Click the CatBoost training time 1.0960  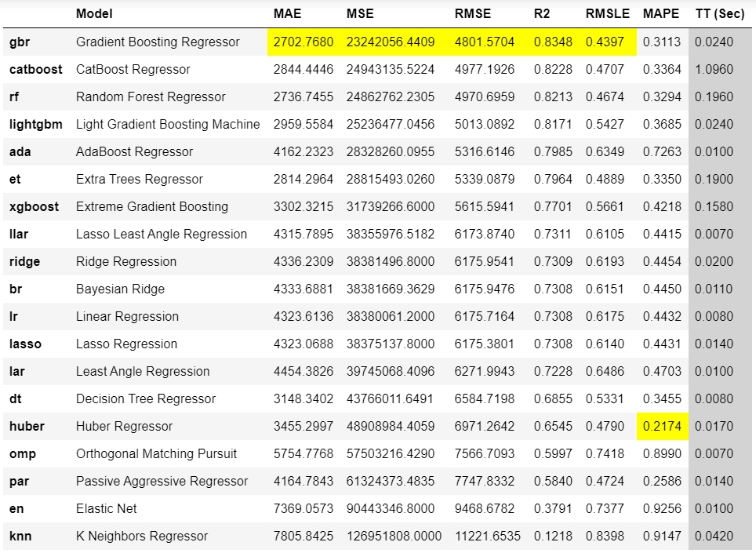point(714,69)
